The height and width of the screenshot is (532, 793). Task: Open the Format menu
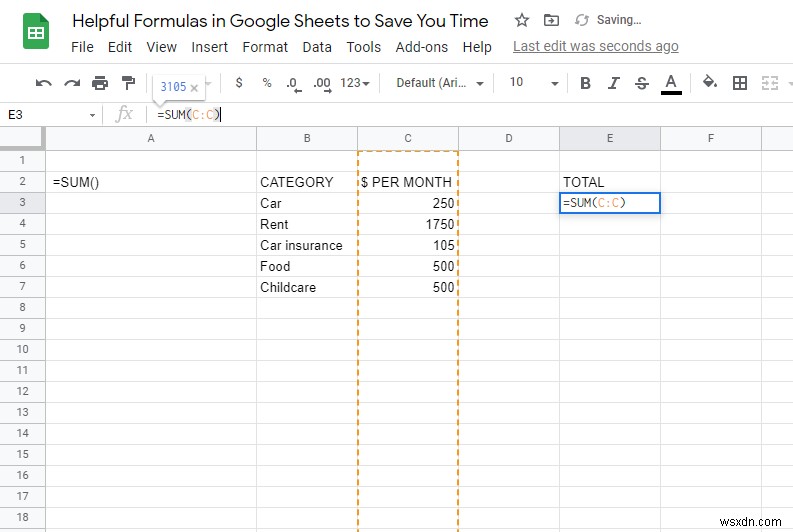[x=265, y=47]
